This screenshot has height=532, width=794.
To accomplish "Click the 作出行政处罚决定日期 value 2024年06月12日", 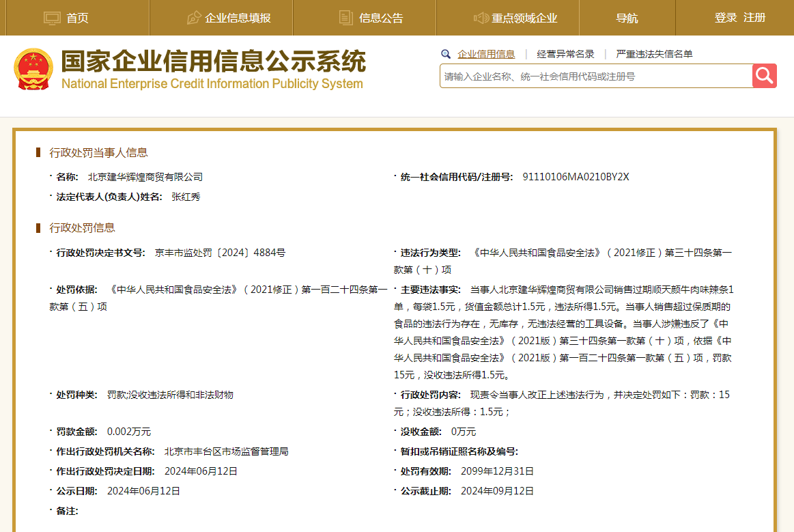I will (201, 471).
